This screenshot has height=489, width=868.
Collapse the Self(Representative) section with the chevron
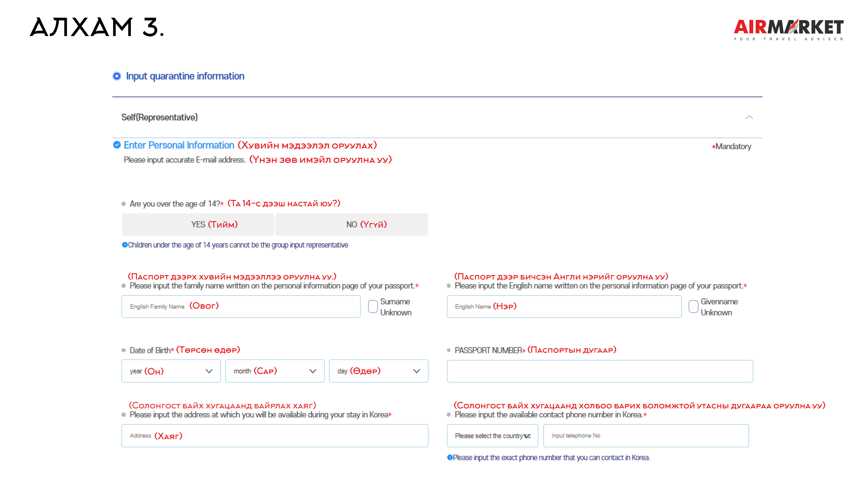pyautogui.click(x=749, y=117)
